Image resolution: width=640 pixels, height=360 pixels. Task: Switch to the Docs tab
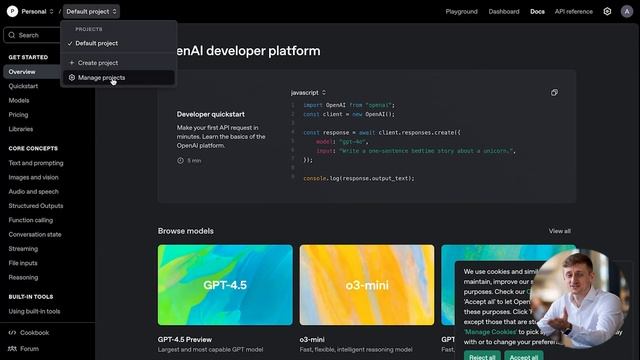pos(537,11)
